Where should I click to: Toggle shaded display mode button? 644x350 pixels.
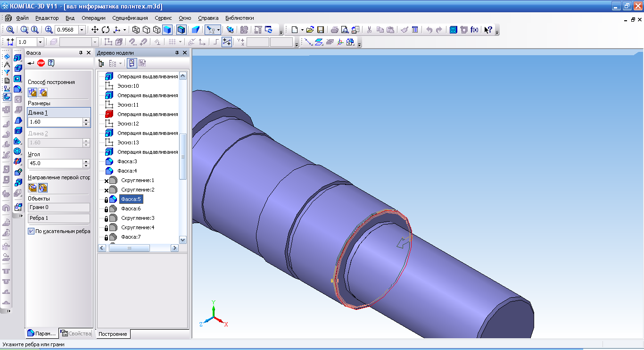167,30
